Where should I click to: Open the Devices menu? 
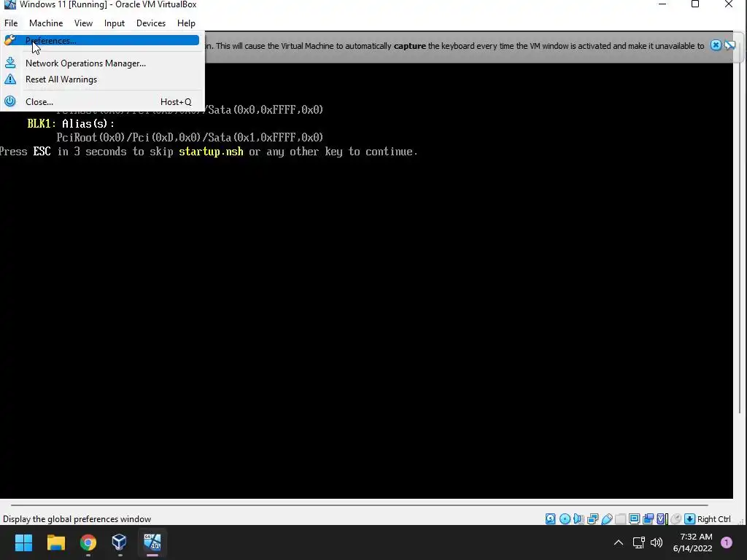coord(151,23)
